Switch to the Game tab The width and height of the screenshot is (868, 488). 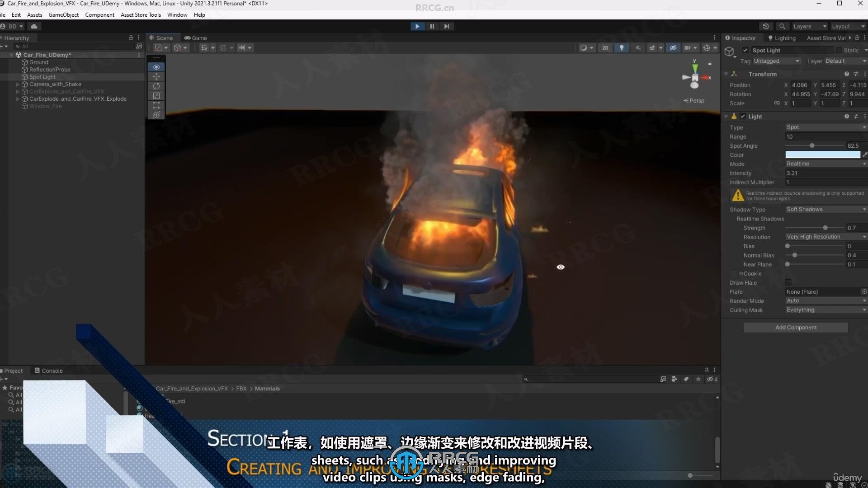[x=195, y=38]
